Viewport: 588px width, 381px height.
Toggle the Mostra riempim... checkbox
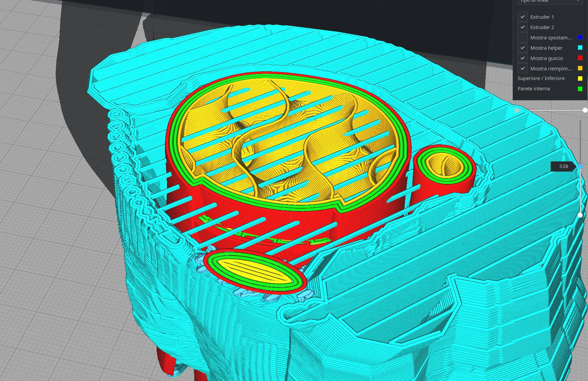(x=522, y=68)
